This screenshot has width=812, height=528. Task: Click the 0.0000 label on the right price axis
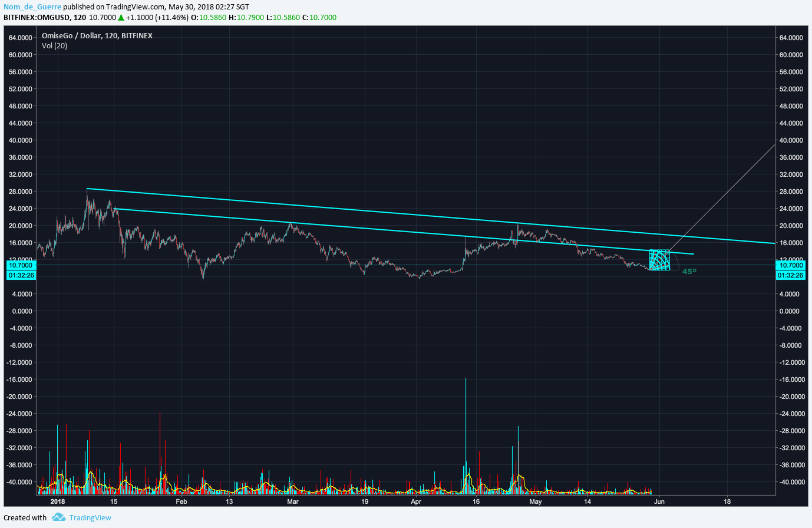pos(791,311)
